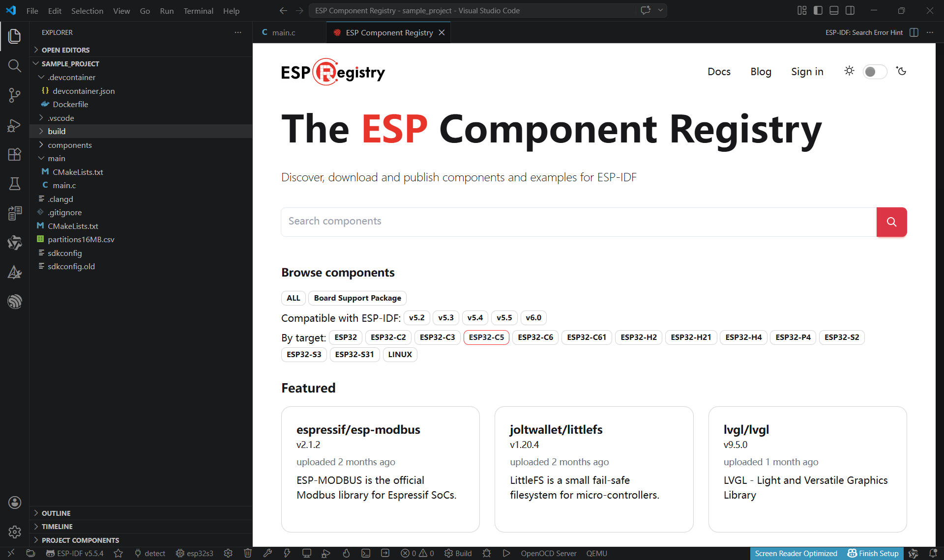Expand the PROJECT COMPONENTS section
Image resolution: width=944 pixels, height=560 pixels.
pyautogui.click(x=80, y=540)
